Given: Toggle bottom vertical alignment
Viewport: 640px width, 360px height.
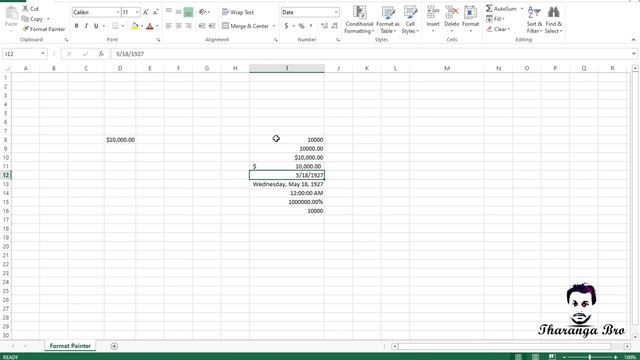Looking at the screenshot, I should click(x=188, y=12).
